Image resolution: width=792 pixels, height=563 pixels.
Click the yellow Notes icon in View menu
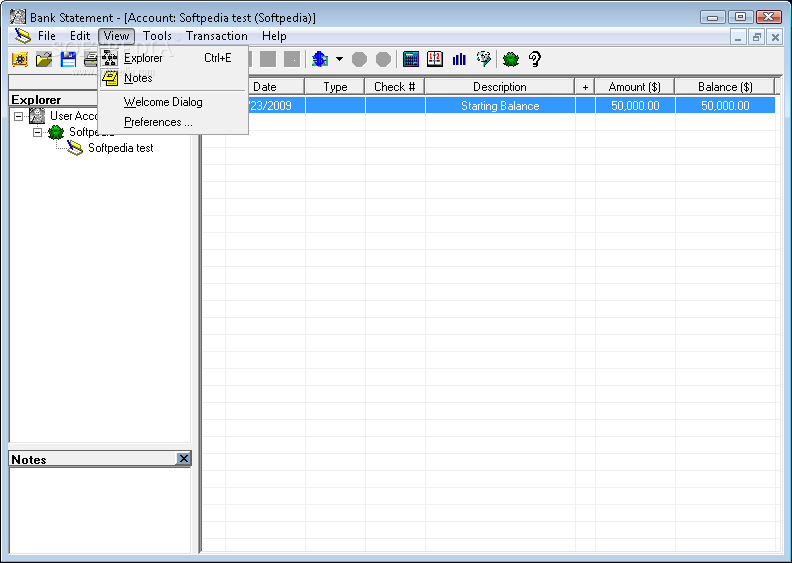pos(110,78)
